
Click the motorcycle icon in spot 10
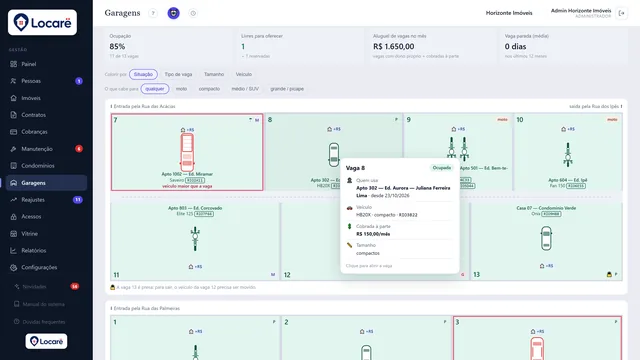tap(568, 155)
